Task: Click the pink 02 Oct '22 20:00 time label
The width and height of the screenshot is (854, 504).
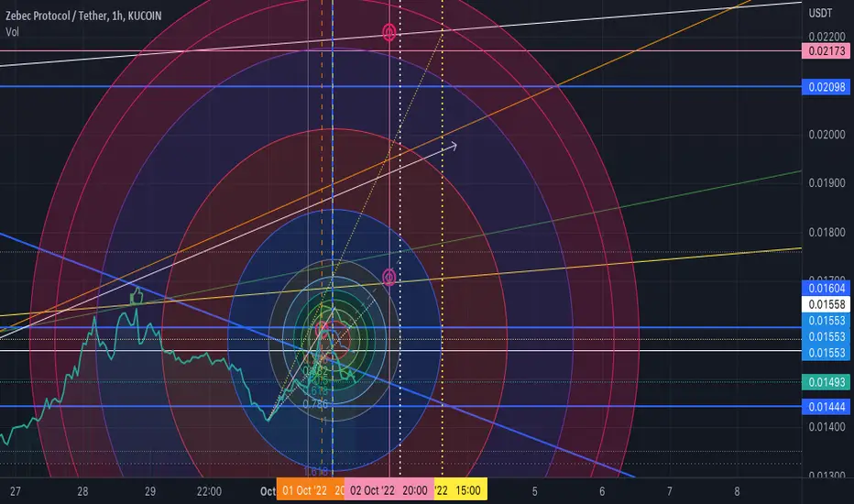Action: coord(389,491)
